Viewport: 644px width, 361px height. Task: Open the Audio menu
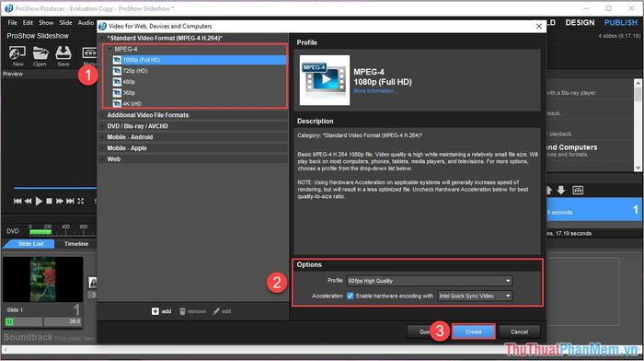click(86, 23)
